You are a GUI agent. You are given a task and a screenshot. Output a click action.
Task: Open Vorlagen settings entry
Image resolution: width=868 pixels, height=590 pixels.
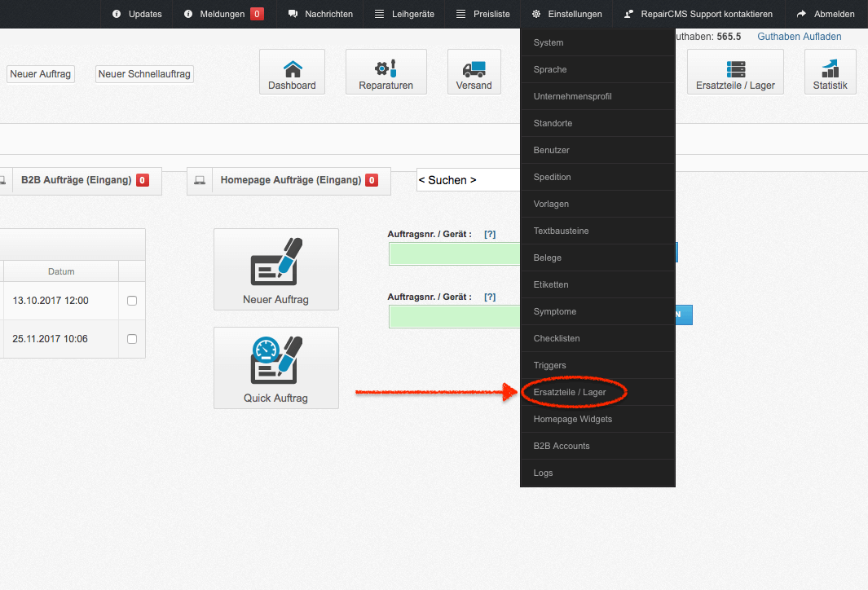[x=597, y=204]
